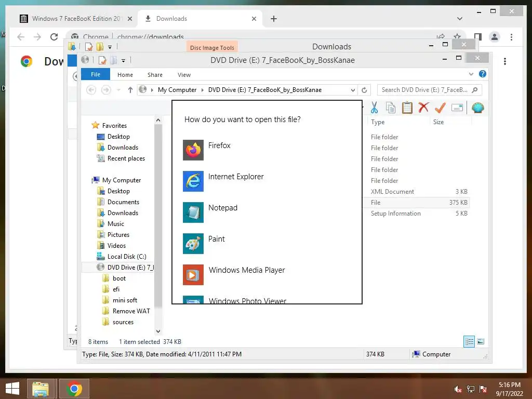The height and width of the screenshot is (399, 532).
Task: Click the orange checkmark Properties toolbar icon
Action: 440,108
